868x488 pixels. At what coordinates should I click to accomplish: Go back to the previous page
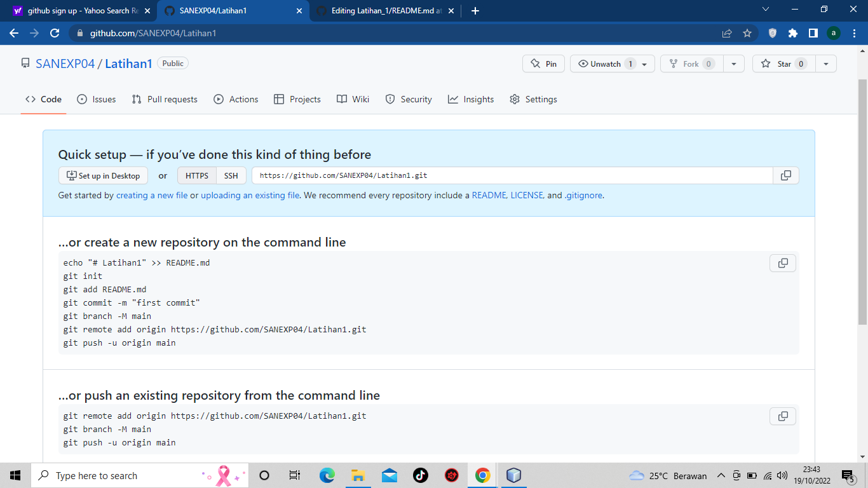pos(14,33)
